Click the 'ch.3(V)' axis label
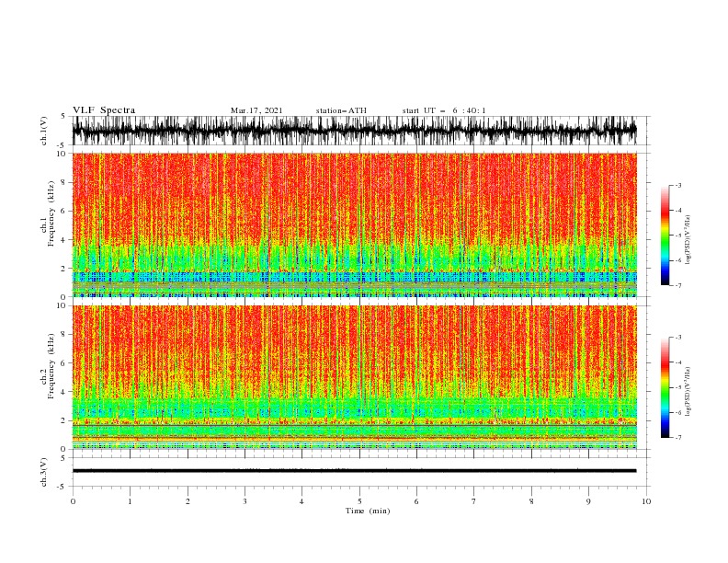Viewport: 728px width, 563px height. (44, 472)
